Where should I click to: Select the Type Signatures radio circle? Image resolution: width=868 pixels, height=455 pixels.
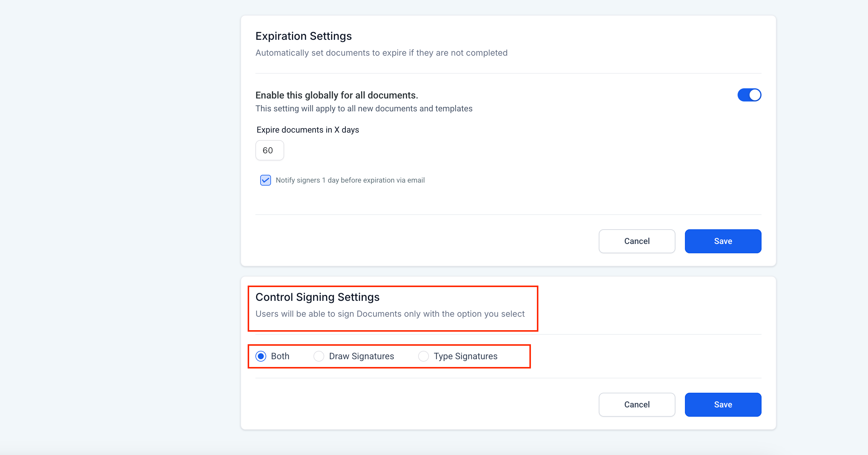tap(423, 356)
